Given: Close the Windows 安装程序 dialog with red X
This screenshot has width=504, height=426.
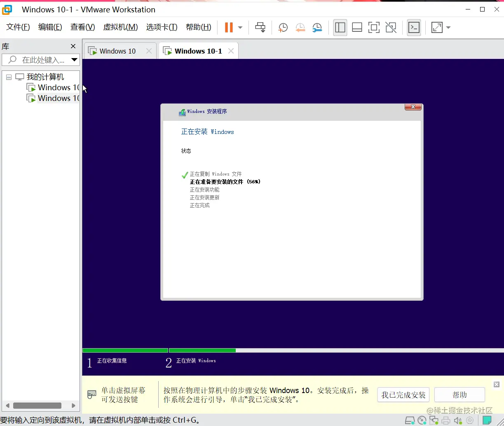Looking at the screenshot, I should [x=413, y=107].
